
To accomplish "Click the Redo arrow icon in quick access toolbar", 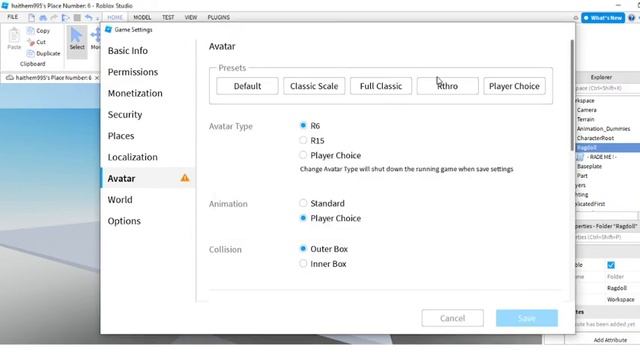I will tap(54, 18).
